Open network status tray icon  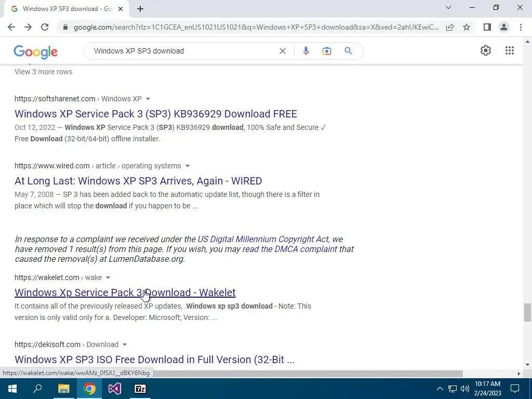(x=453, y=389)
